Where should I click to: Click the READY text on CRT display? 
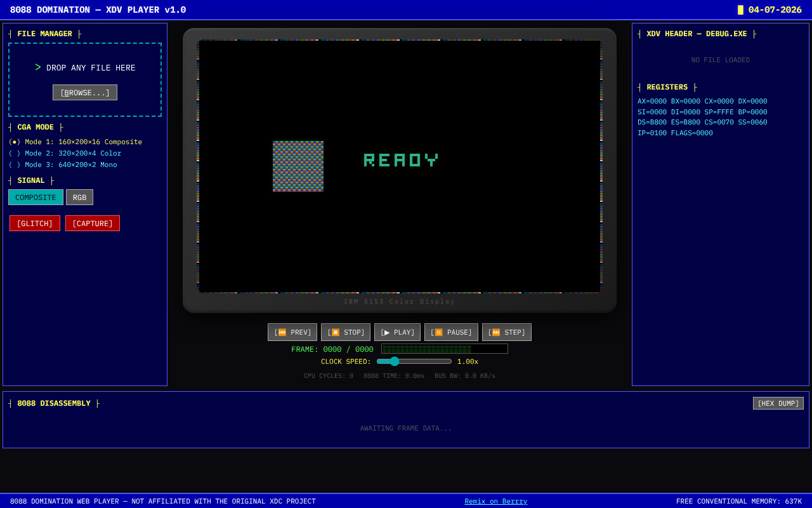click(401, 160)
